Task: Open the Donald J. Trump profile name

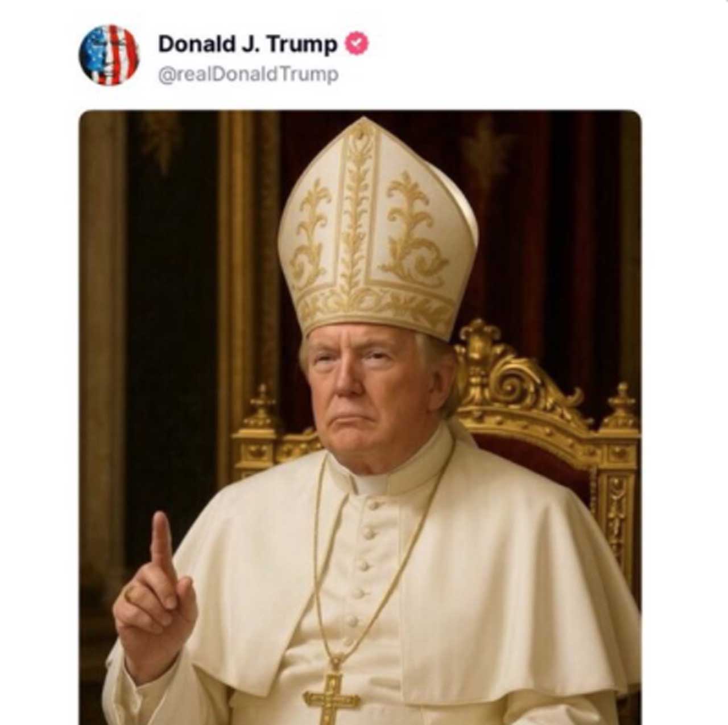Action: [247, 44]
